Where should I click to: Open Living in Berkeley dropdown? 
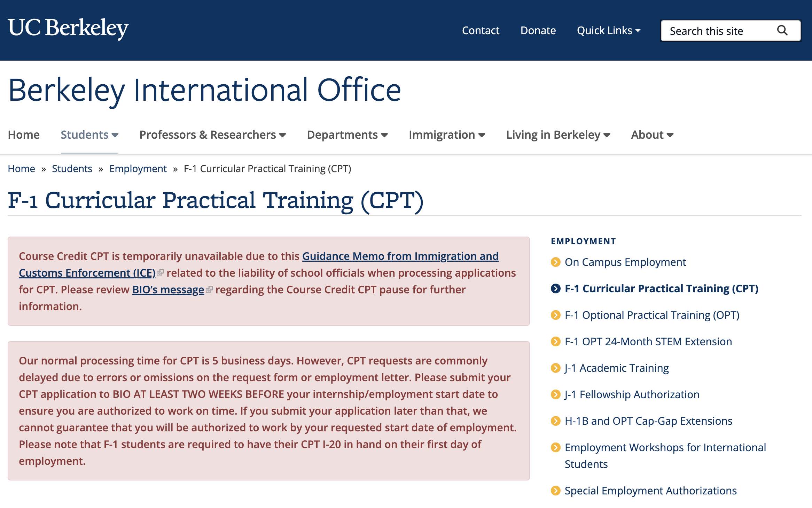pos(558,135)
